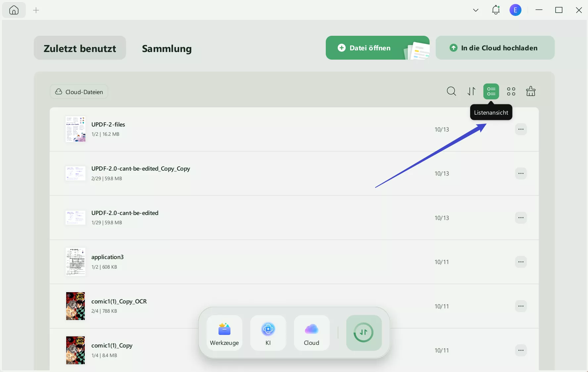Open more options for comic1(1)_Copy_OCR

[521, 306]
